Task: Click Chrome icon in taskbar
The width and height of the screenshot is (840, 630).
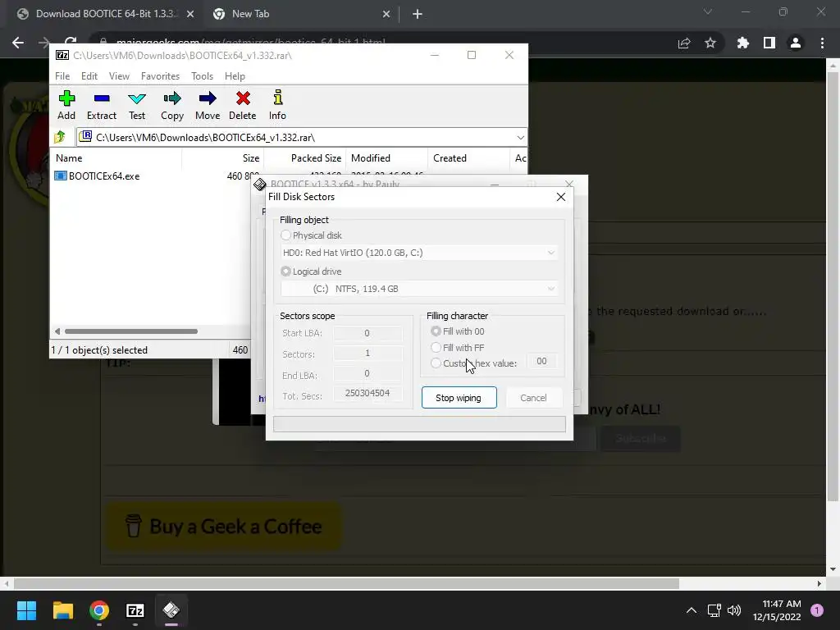Action: 99,610
